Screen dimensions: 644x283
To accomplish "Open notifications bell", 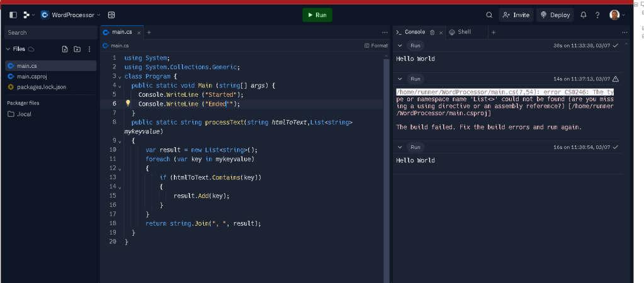I will pyautogui.click(x=583, y=15).
